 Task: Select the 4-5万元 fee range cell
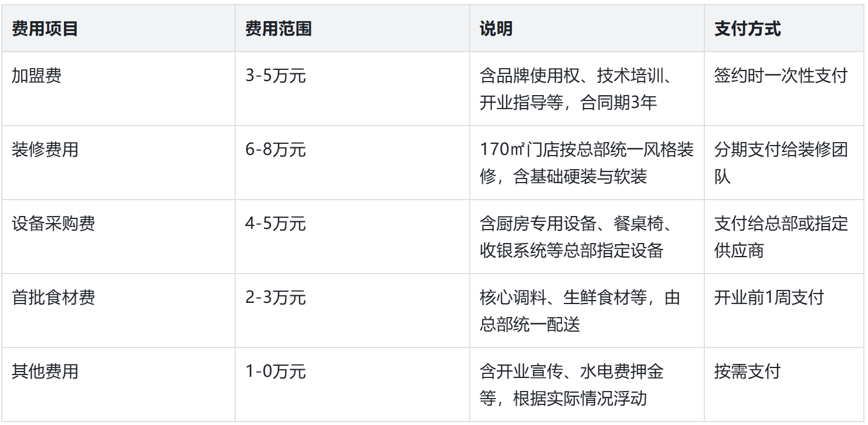coord(276,224)
